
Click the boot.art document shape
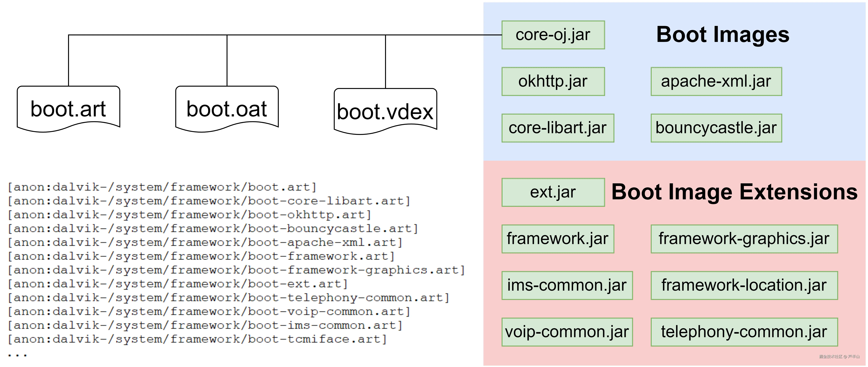coord(68,108)
